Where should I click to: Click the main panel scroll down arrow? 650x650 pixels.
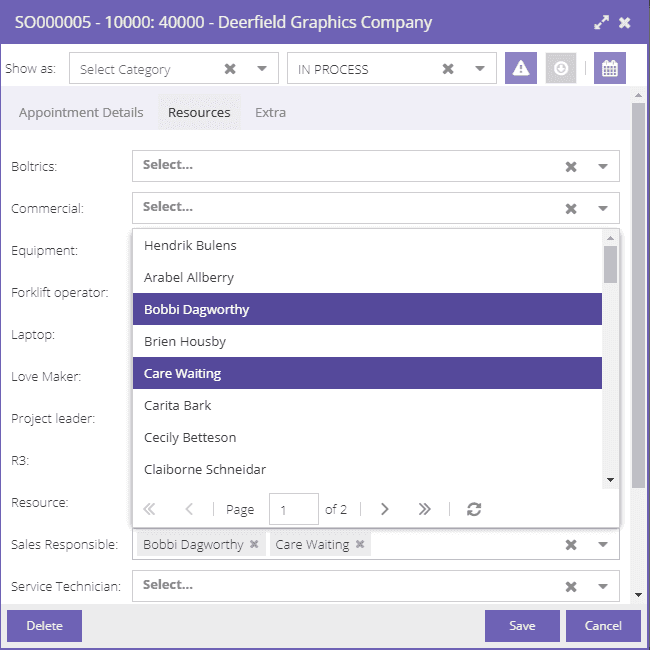[638, 595]
